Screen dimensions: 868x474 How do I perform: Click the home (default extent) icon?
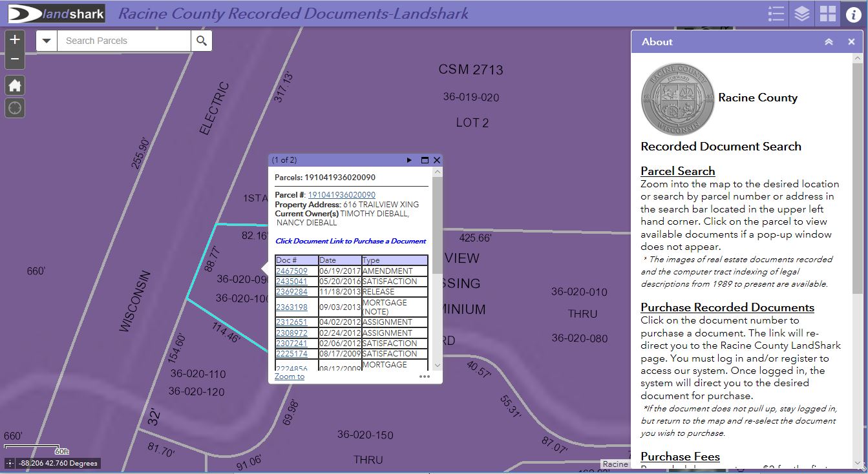click(x=14, y=85)
